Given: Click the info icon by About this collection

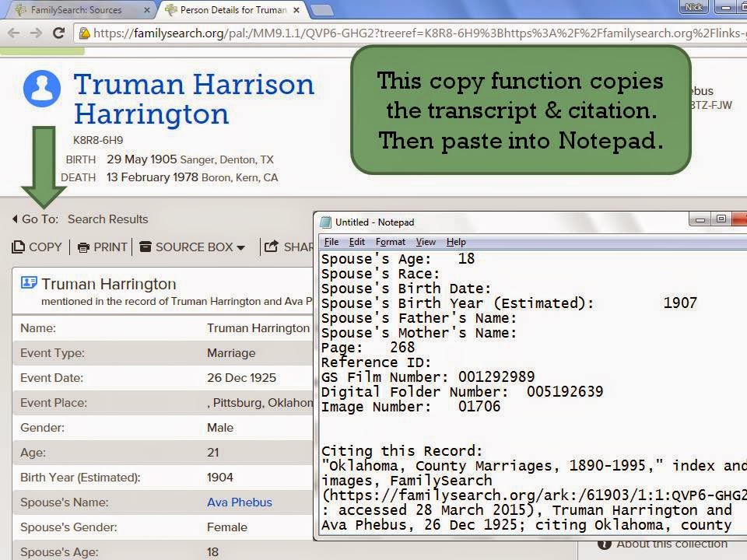Looking at the screenshot, I should tap(604, 544).
